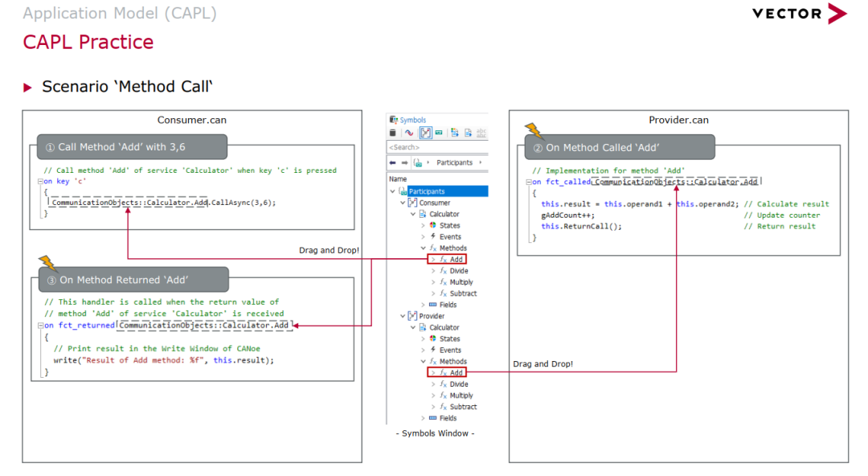868x476 pixels.
Task: Collapse the "on key 'c'" code block
Action: [x=40, y=181]
